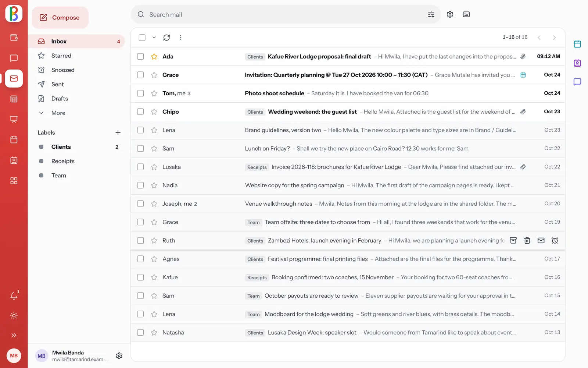
Task: Open search filter options icon
Action: (x=431, y=14)
